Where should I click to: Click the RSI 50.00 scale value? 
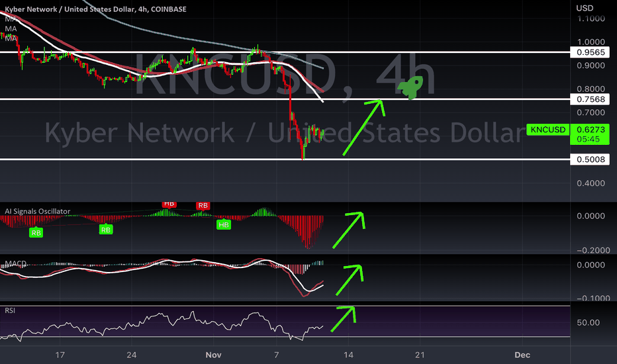point(589,323)
